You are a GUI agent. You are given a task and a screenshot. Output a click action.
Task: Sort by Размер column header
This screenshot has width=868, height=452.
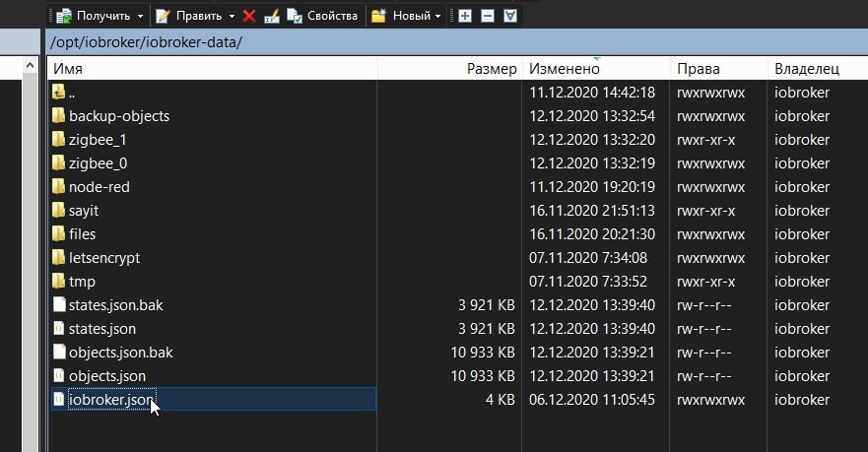pos(449,69)
